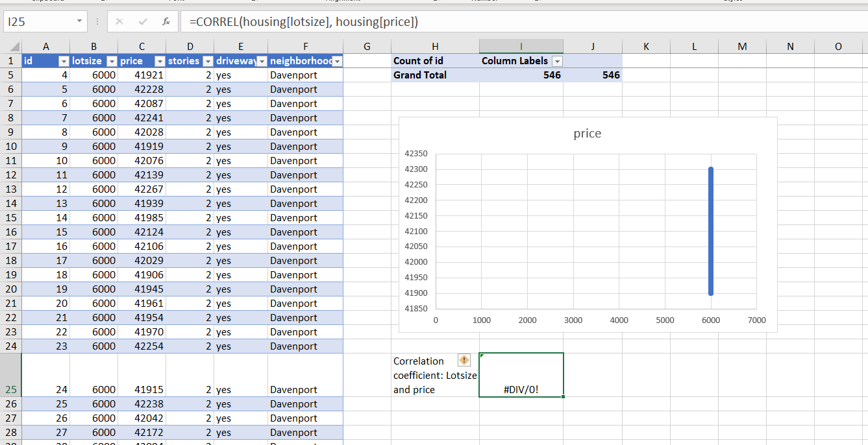This screenshot has width=868, height=445.
Task: Click the Name Box showing I25
Action: coord(39,22)
